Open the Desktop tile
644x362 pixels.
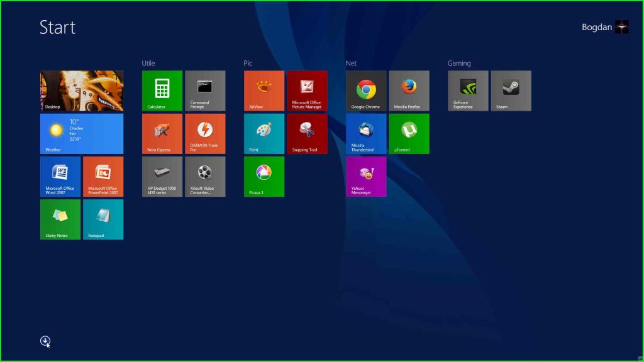[x=82, y=90]
